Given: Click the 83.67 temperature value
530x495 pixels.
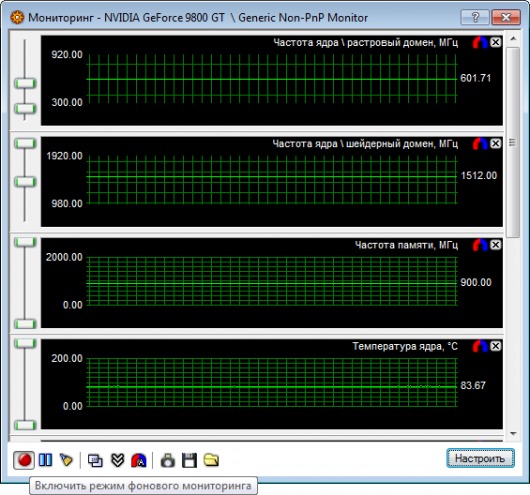Looking at the screenshot, I should pos(473,385).
